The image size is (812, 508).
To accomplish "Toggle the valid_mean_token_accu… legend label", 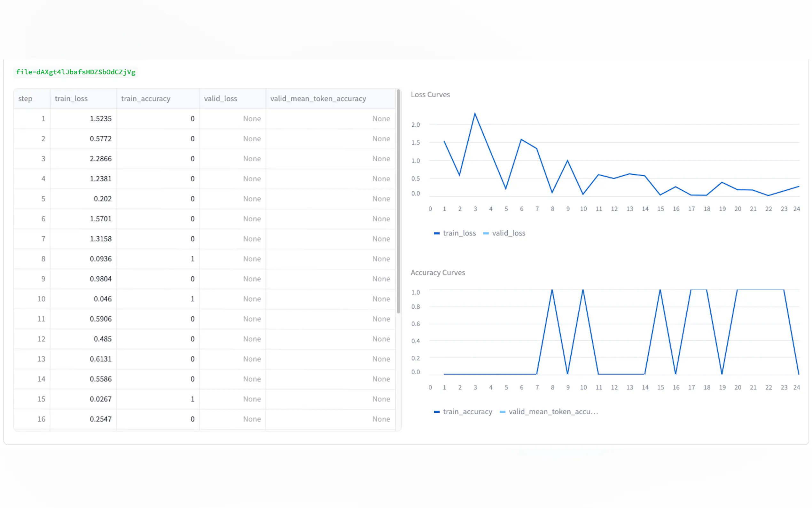I will point(553,412).
